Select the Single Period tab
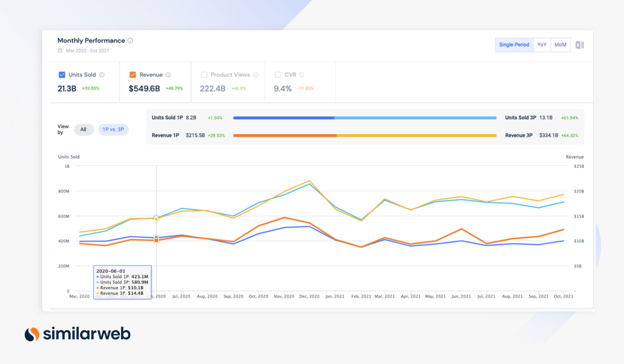 coord(514,45)
